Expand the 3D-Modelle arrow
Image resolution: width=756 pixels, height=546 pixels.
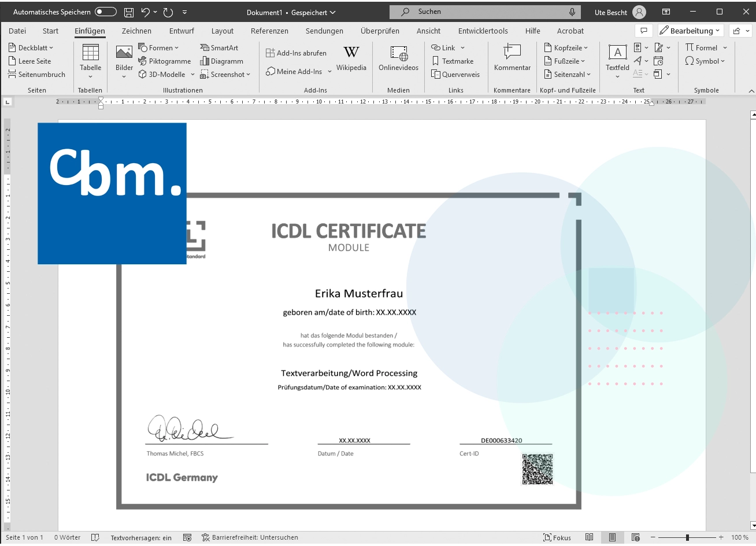point(192,75)
